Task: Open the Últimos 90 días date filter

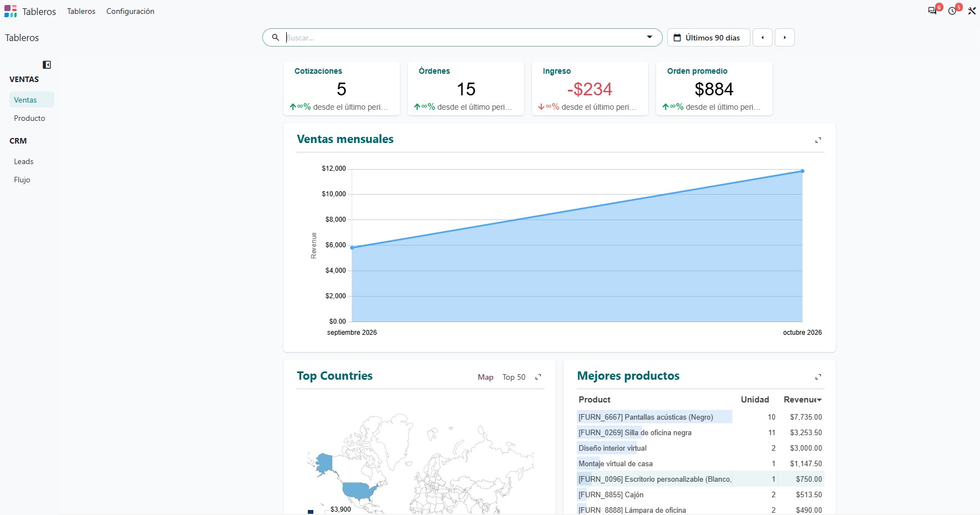Action: 708,38
